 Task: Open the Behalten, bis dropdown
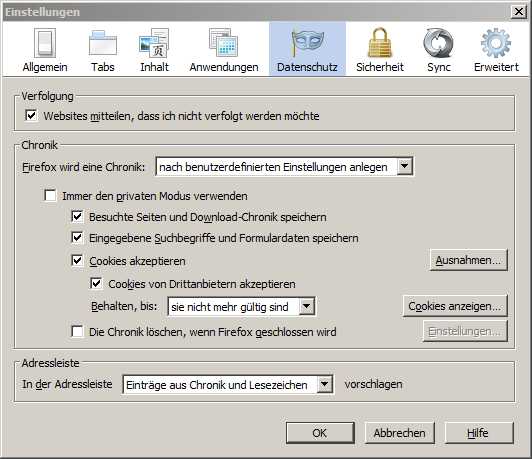pos(242,307)
